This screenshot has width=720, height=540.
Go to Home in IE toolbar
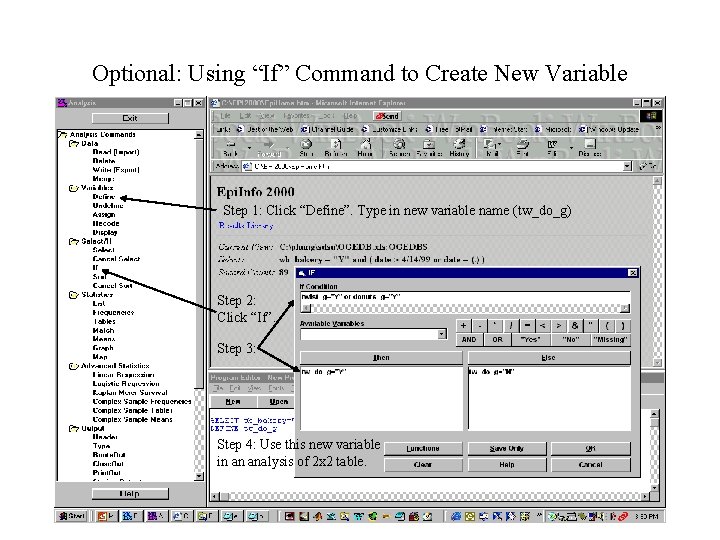[365, 148]
